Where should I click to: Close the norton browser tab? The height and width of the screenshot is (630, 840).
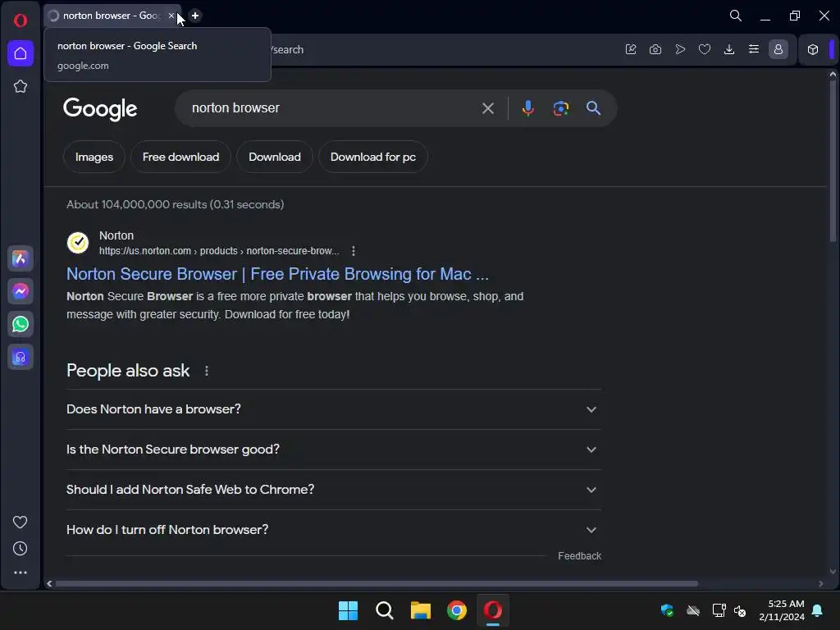coord(171,16)
